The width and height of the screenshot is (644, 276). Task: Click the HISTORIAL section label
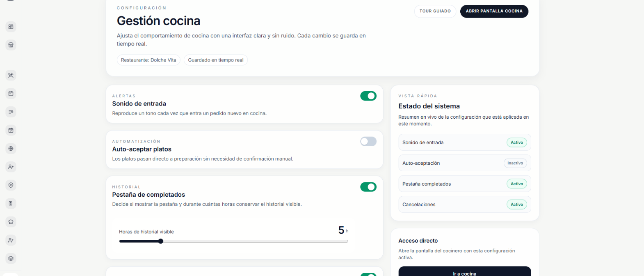point(126,187)
